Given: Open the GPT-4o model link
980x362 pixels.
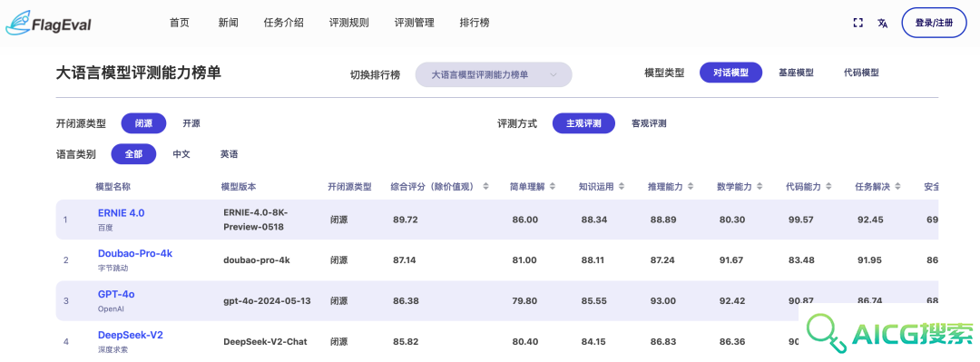Looking at the screenshot, I should pyautogui.click(x=115, y=295).
